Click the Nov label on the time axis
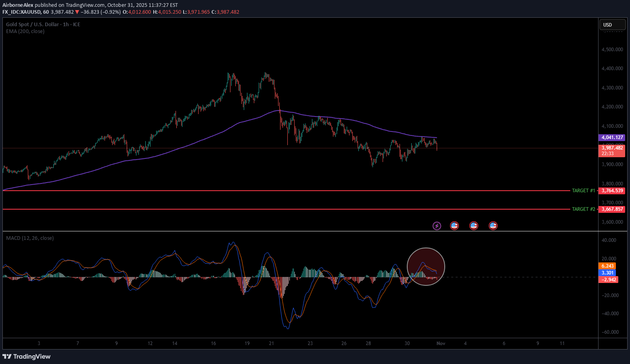The height and width of the screenshot is (364, 630). click(x=441, y=343)
